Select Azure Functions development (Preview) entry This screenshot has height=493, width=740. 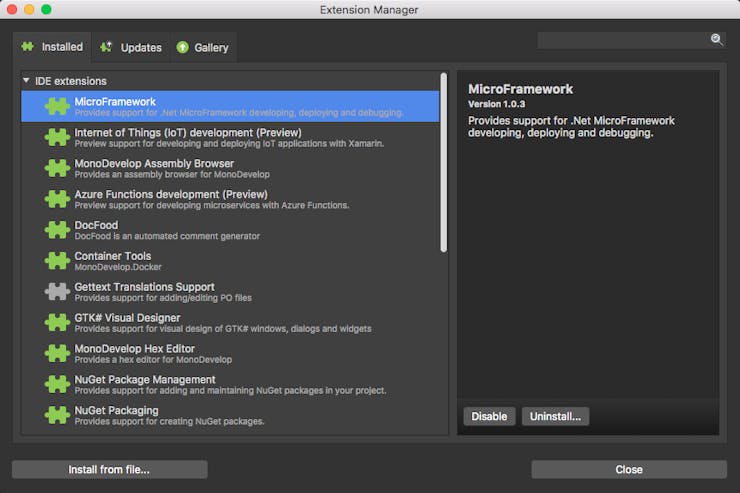[230, 199]
